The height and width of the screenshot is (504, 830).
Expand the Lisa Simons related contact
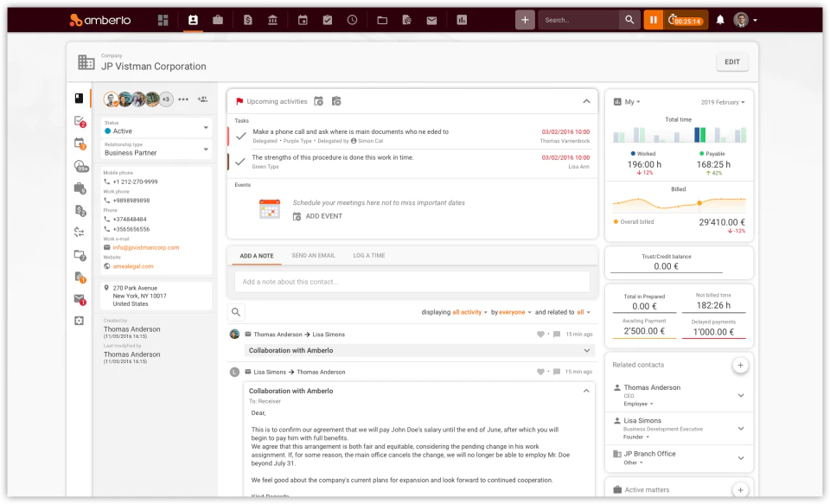pyautogui.click(x=741, y=428)
